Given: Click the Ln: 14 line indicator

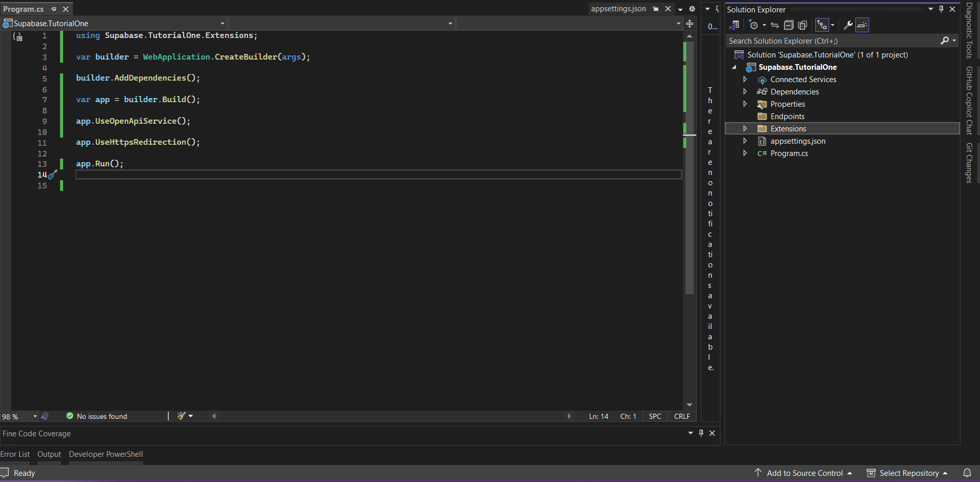Looking at the screenshot, I should (599, 416).
